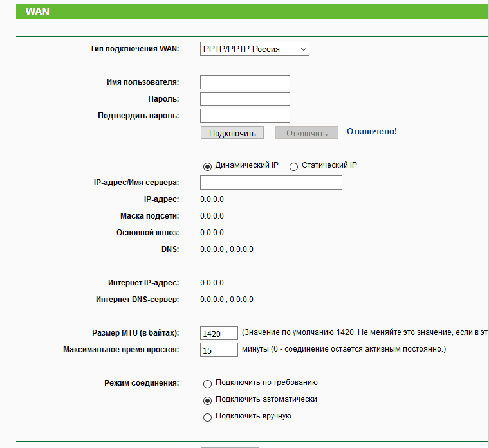Click the Размер MTU input box

219,334
